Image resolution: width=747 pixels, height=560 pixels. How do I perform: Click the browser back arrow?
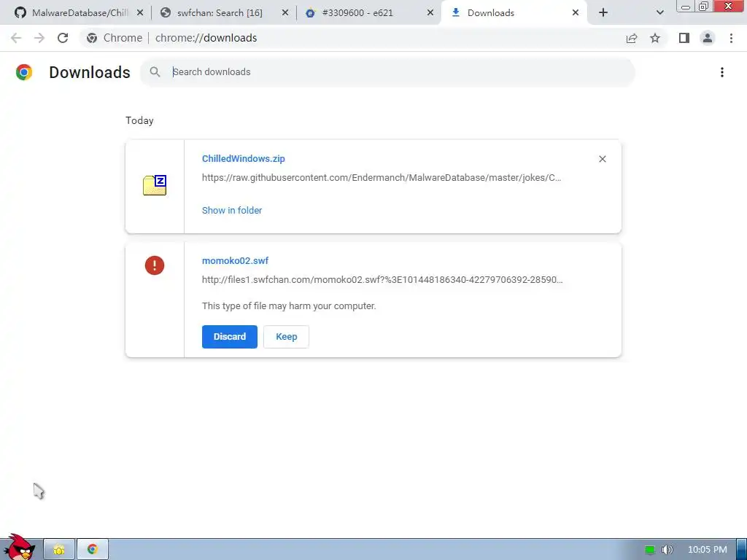click(x=16, y=38)
